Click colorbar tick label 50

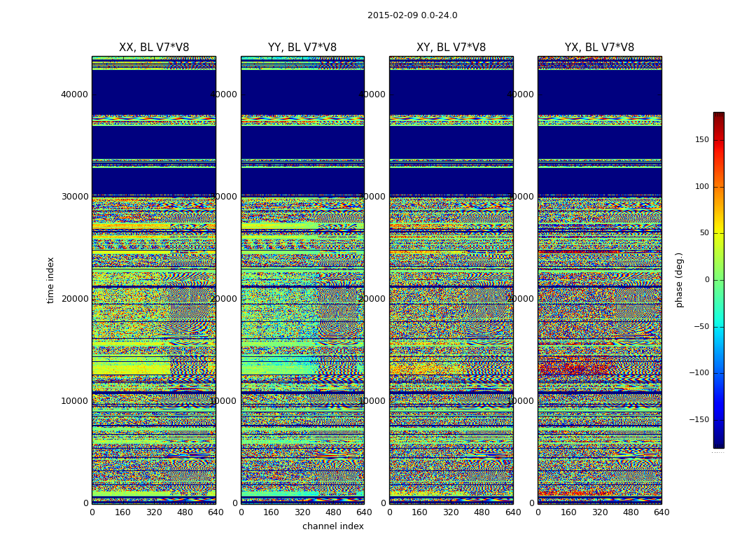coord(704,233)
